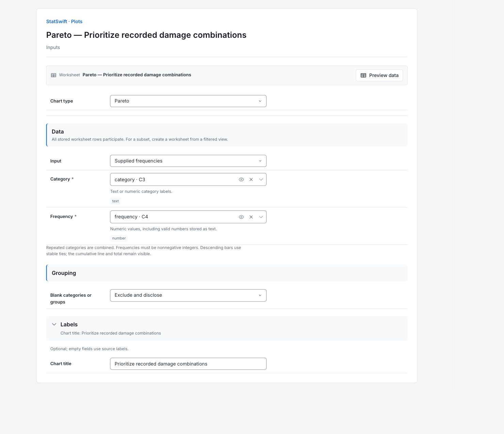Open the Chart type Pareto dropdown
Image resolution: width=504 pixels, height=434 pixels.
click(188, 101)
